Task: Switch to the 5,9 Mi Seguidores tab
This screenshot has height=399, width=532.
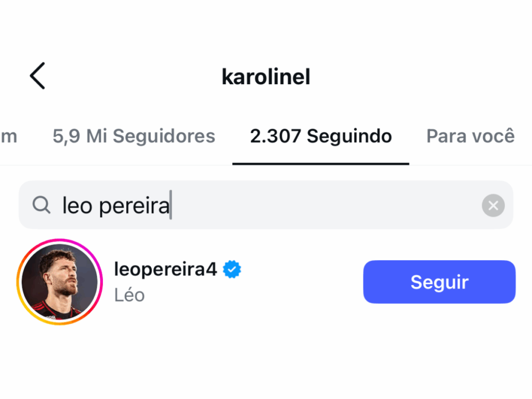Action: pos(134,136)
